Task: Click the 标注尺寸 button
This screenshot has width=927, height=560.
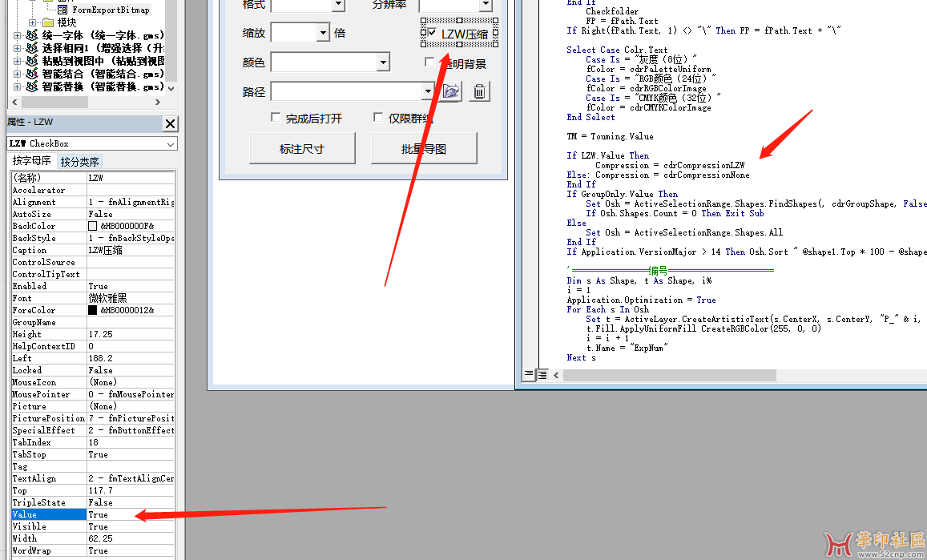Action: tap(302, 148)
